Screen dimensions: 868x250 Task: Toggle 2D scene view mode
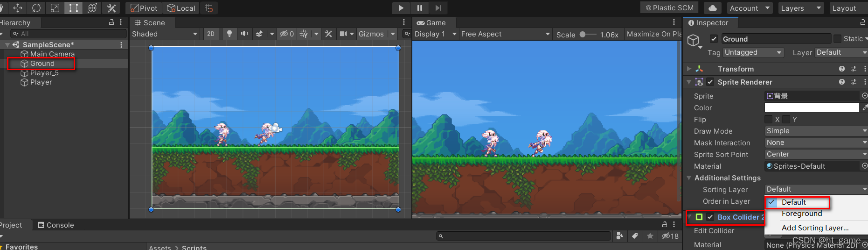[211, 34]
